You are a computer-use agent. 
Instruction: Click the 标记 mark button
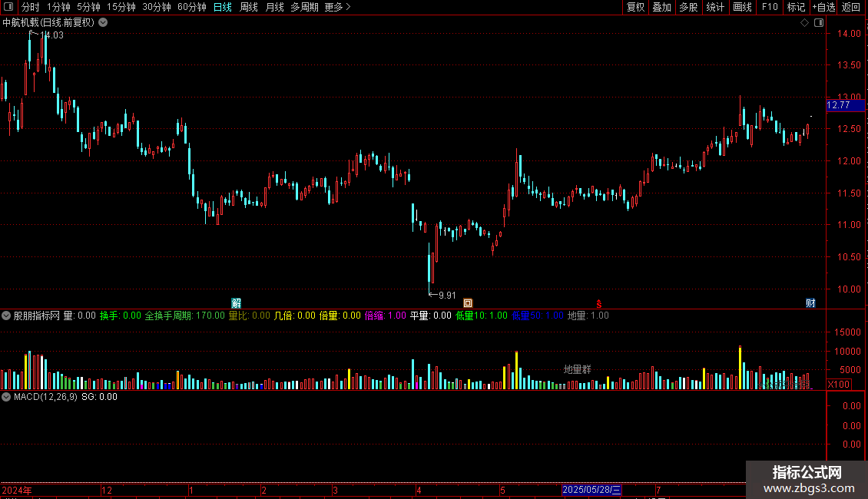click(796, 7)
